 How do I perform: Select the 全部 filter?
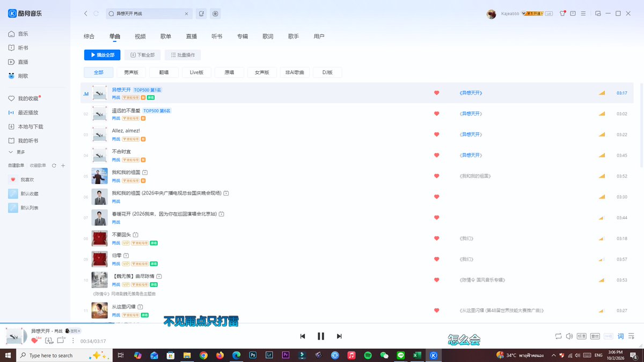tap(99, 72)
